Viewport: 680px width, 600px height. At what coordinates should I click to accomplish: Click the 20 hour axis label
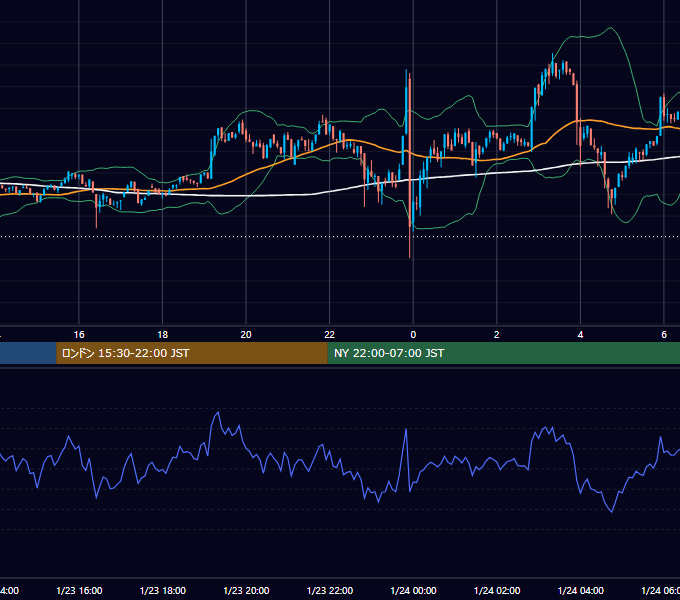(246, 335)
